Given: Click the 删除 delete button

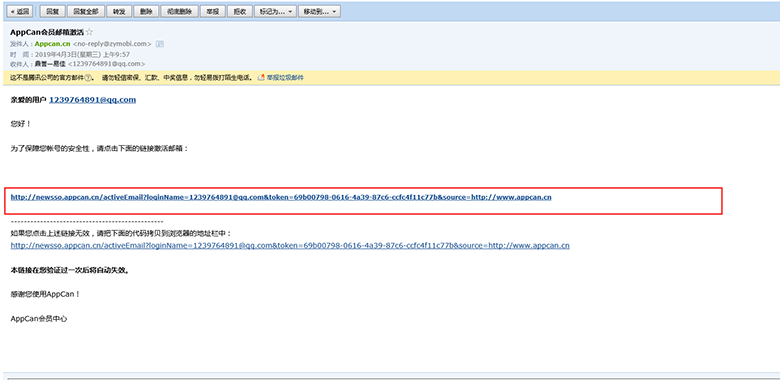Looking at the screenshot, I should 146,11.
